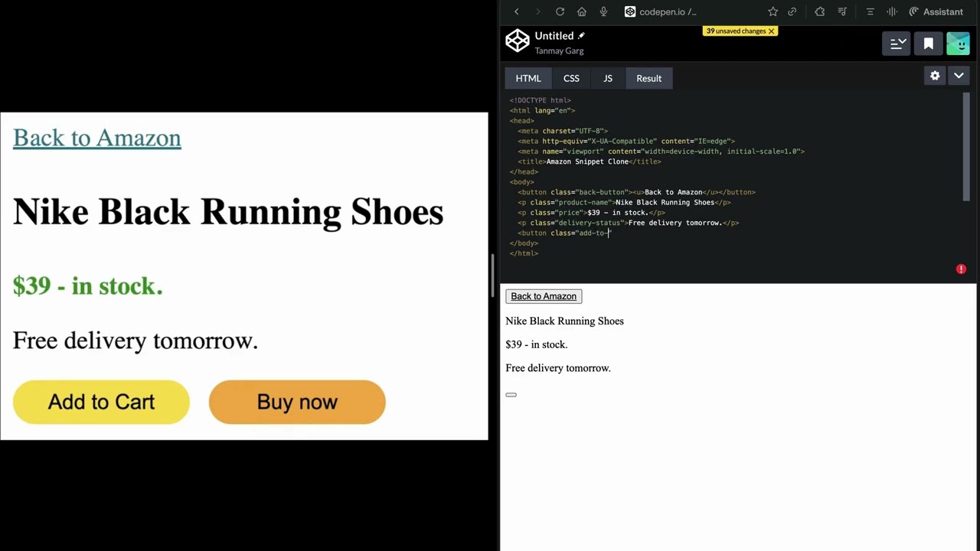
Task: Open editor settings gear
Action: 935,75
